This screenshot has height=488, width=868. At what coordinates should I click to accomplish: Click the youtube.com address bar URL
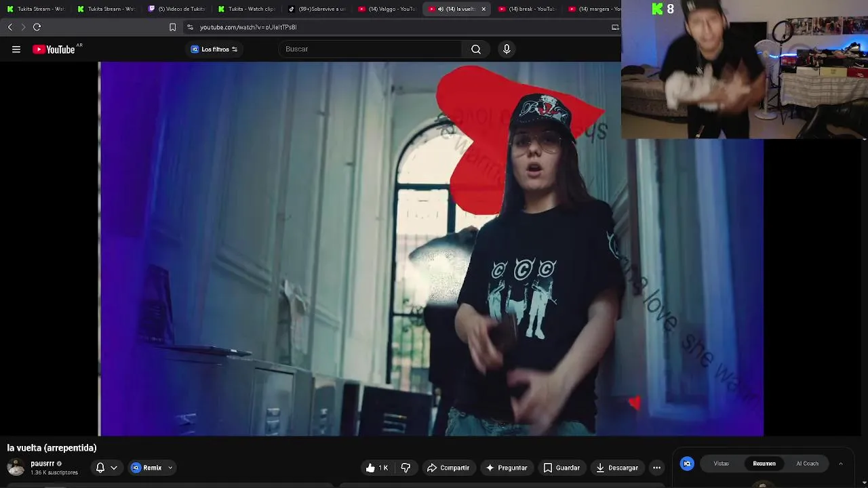[x=248, y=27]
